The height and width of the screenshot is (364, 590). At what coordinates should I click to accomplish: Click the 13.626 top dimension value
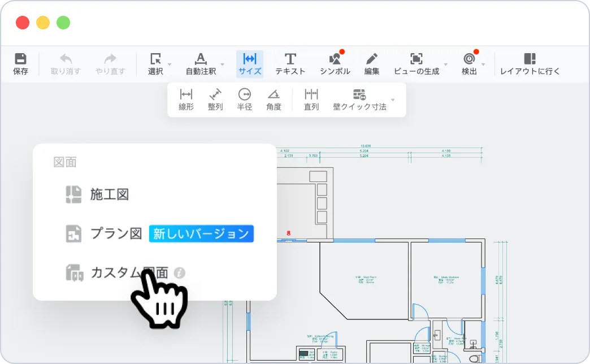(x=366, y=146)
